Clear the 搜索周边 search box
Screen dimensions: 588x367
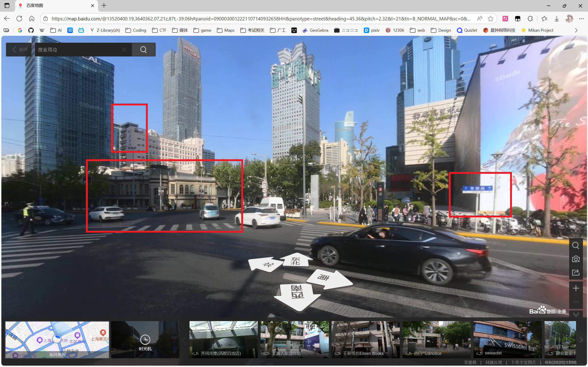tap(124, 50)
